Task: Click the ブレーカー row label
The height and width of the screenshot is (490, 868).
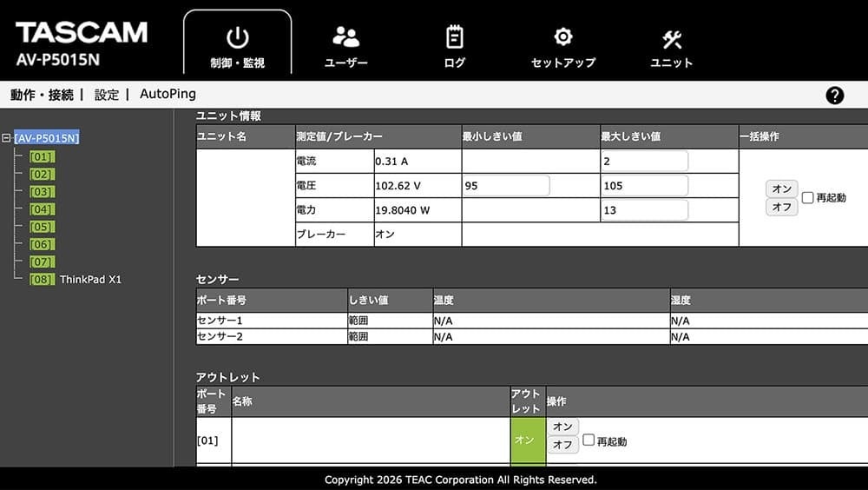Action: pyautogui.click(x=321, y=234)
